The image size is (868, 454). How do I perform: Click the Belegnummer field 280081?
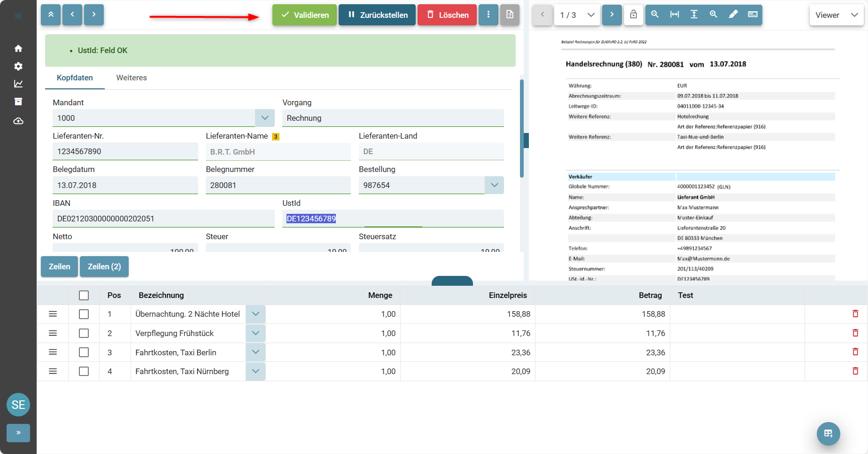(278, 185)
